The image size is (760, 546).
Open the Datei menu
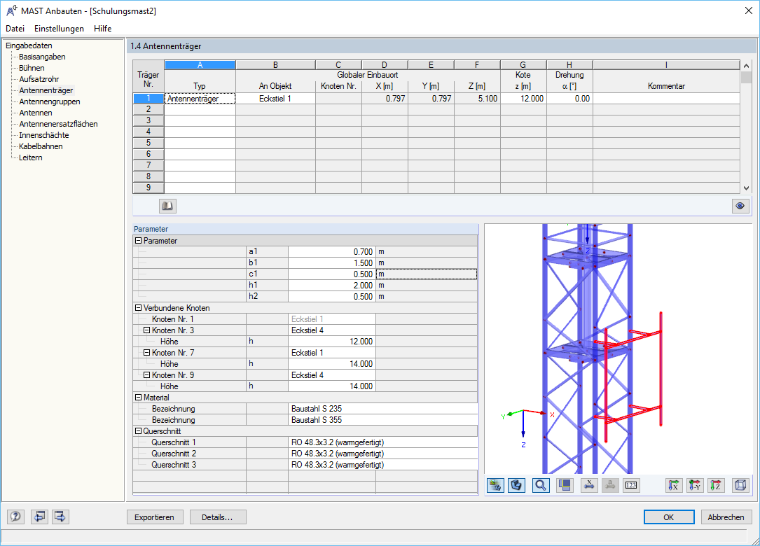(15, 29)
